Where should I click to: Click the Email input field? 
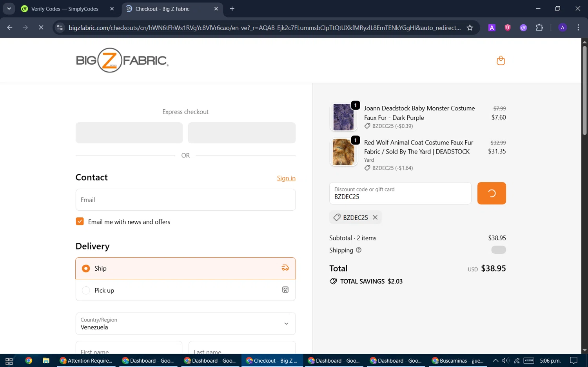(185, 200)
